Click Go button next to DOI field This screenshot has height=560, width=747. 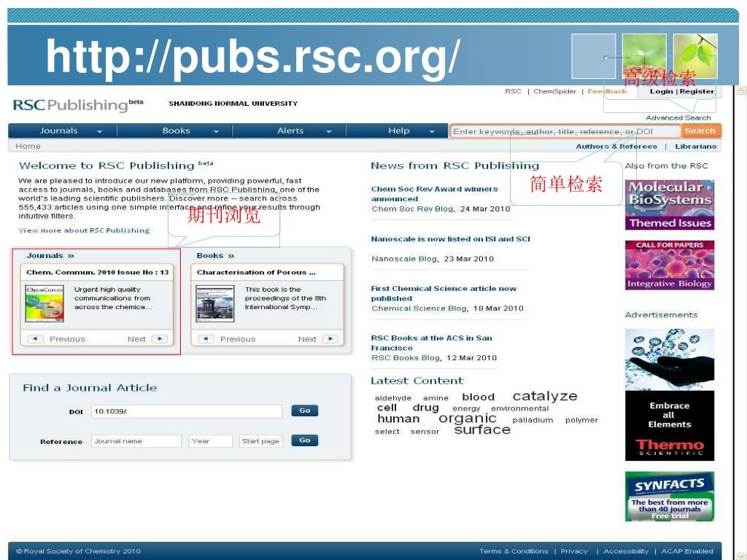(305, 411)
